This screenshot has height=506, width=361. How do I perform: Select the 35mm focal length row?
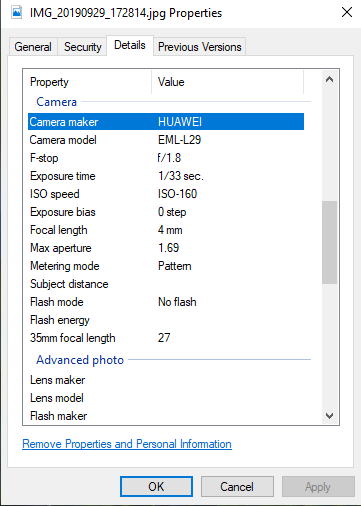click(x=166, y=338)
